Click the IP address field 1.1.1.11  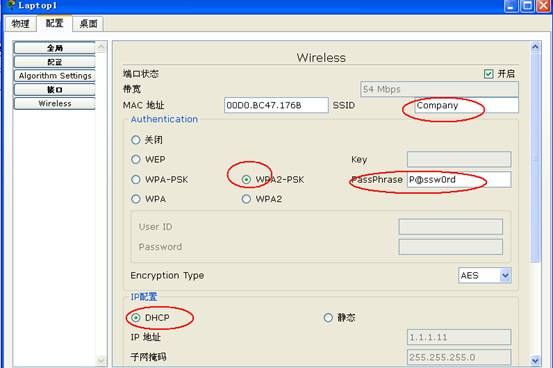click(459, 337)
